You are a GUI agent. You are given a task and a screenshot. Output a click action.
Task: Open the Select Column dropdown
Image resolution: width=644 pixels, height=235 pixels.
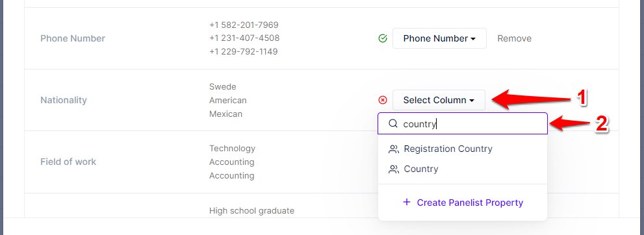coord(439,100)
